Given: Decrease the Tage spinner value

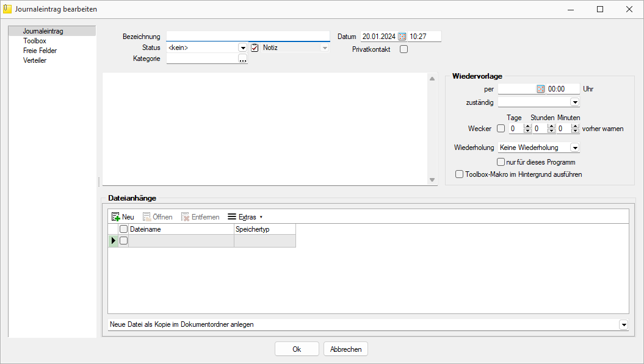Looking at the screenshot, I should [x=528, y=131].
